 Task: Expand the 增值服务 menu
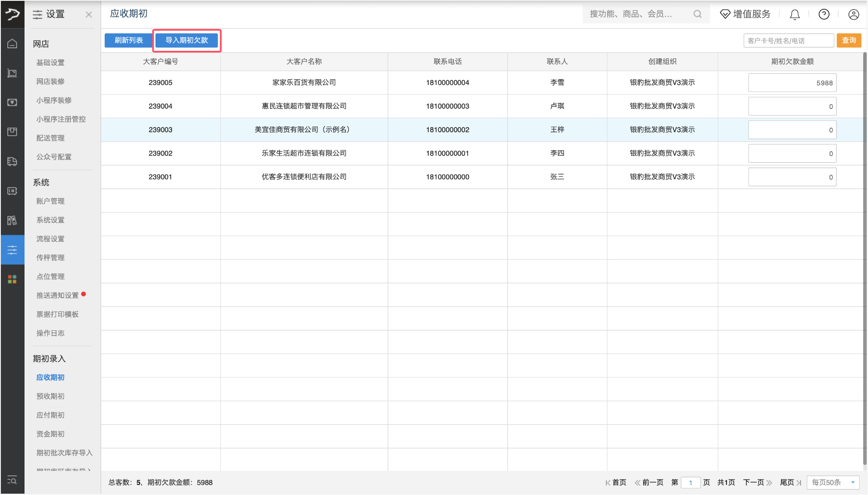click(x=746, y=14)
